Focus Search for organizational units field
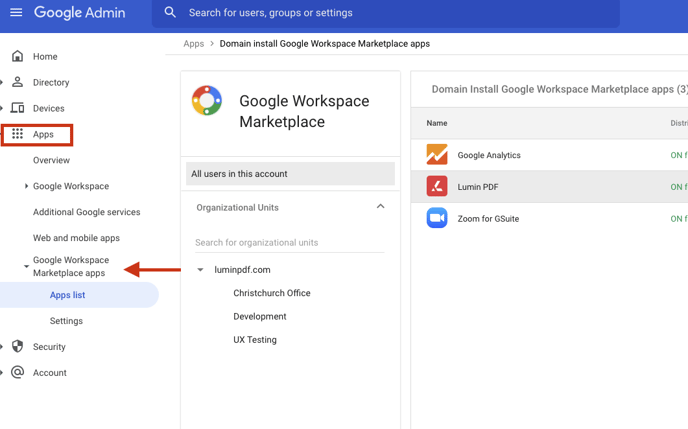Viewport: 688px width, 429px height. coord(290,243)
